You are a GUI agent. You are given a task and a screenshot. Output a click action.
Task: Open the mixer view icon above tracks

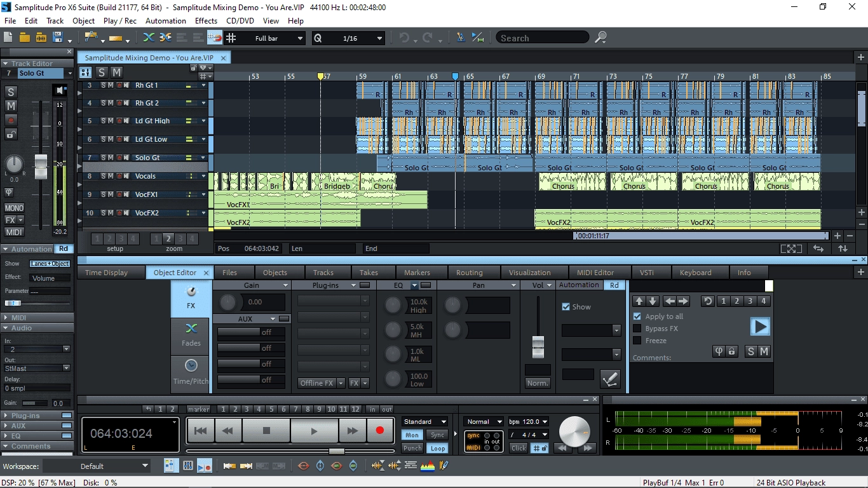85,72
